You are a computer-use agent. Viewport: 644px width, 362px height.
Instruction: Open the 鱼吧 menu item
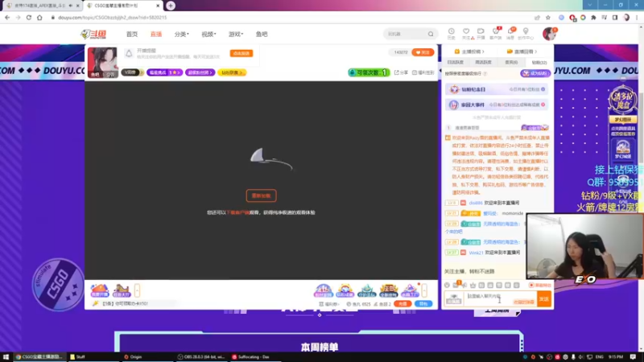[262, 34]
